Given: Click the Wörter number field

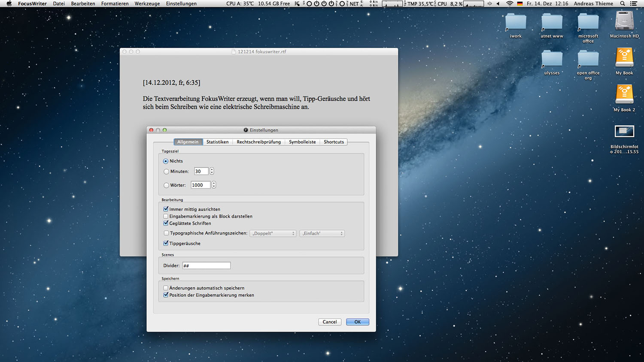Looking at the screenshot, I should point(201,185).
